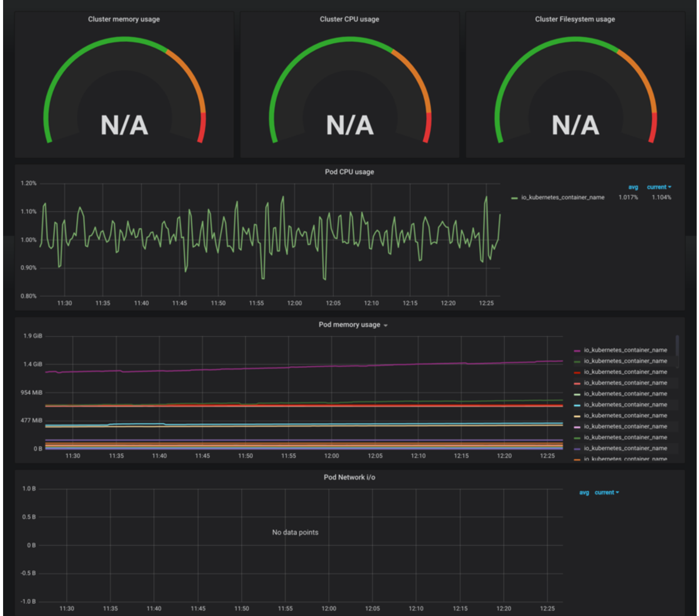Screen dimensions: 699x616
Task: Open Cluster memory usage panel title menu
Action: point(124,19)
